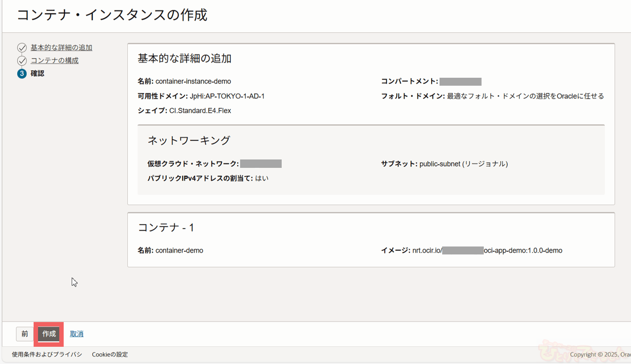Cancel the wizard with the 取消 link

[76, 334]
